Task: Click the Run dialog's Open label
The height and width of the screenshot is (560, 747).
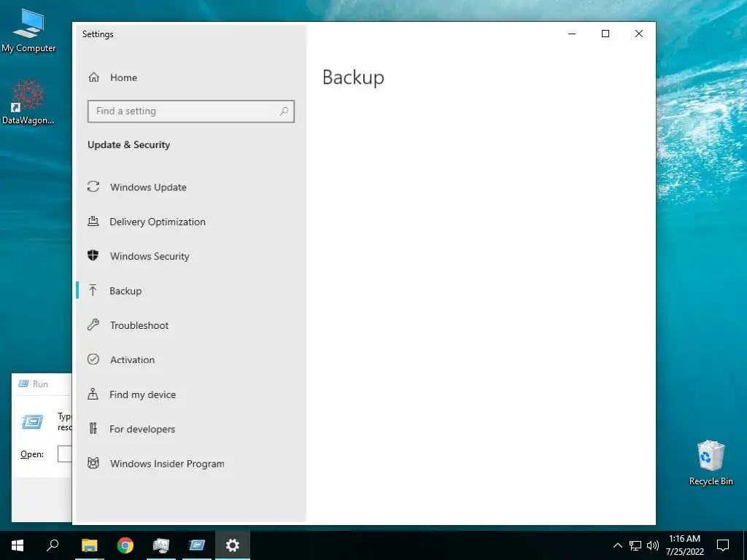Action: [32, 454]
